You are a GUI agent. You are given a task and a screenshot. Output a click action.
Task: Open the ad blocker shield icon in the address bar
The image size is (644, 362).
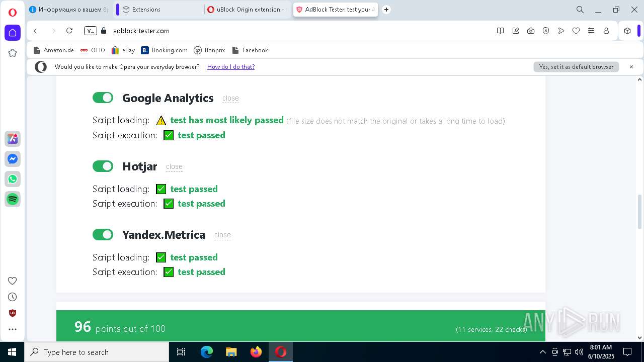[x=545, y=31]
